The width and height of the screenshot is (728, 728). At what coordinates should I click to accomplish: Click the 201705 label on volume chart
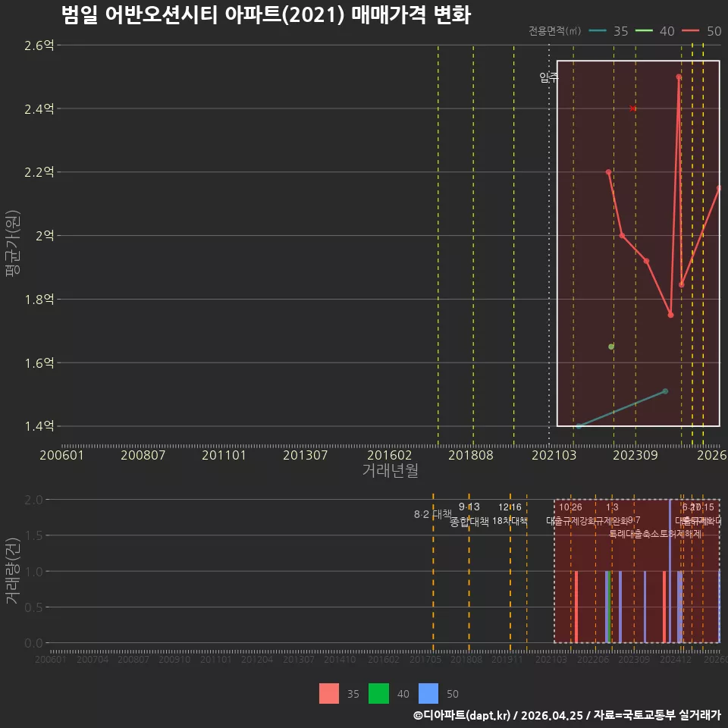[x=425, y=659]
